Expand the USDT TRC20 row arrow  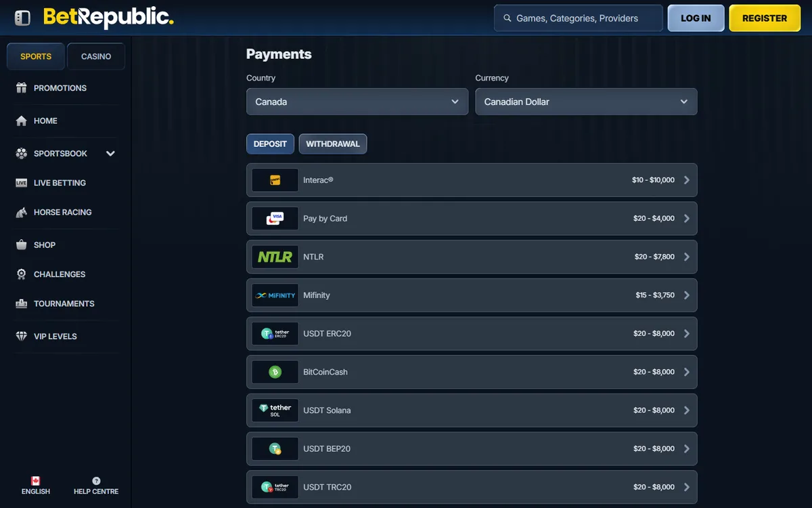click(x=687, y=487)
